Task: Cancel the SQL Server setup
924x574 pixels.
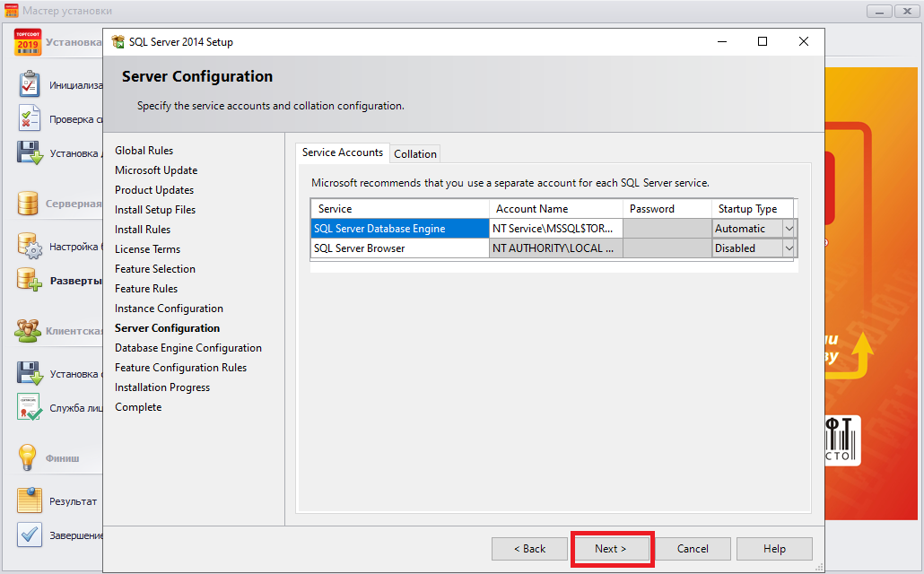Action: [693, 549]
